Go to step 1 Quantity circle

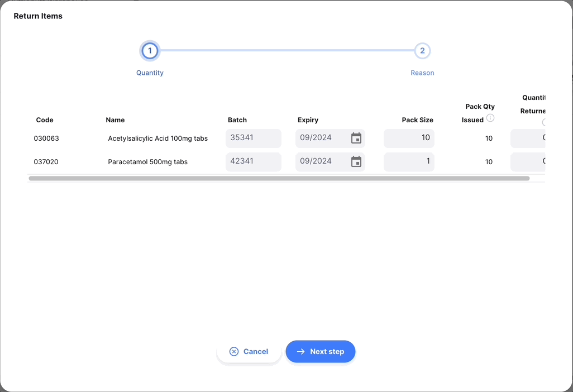(x=150, y=51)
